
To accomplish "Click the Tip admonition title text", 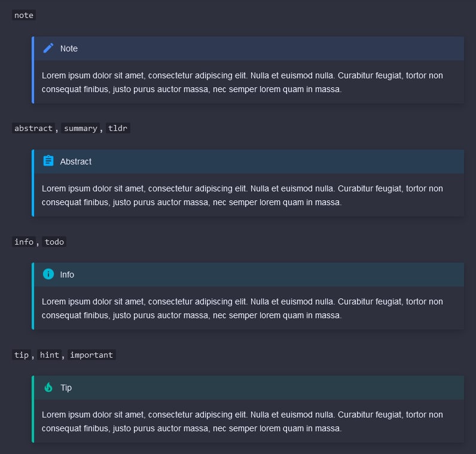I will [66, 388].
